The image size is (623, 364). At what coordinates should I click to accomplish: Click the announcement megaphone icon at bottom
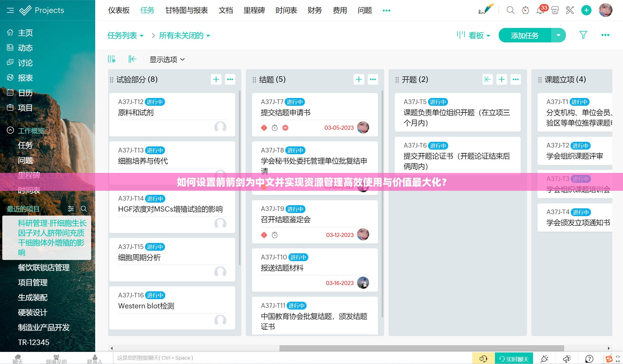click(x=567, y=359)
